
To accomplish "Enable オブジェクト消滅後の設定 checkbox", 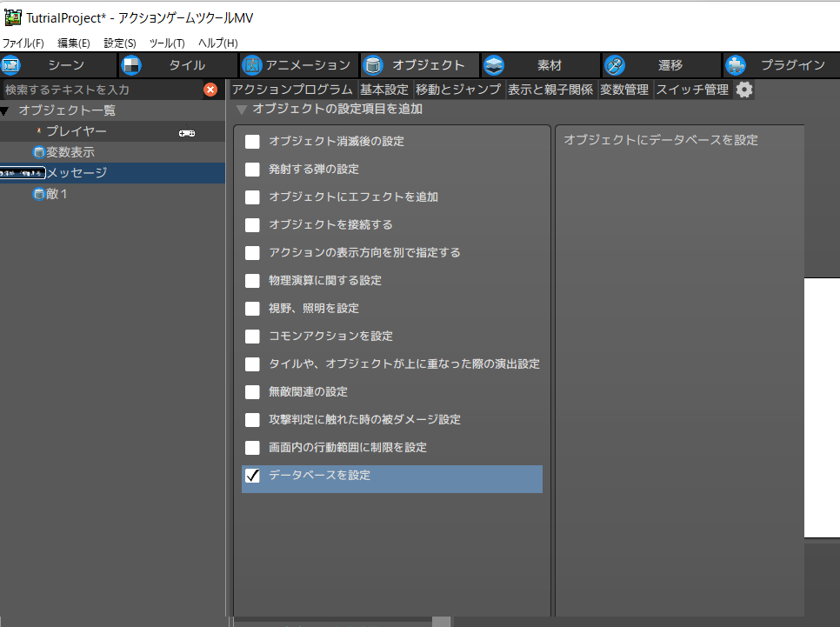I will point(252,142).
